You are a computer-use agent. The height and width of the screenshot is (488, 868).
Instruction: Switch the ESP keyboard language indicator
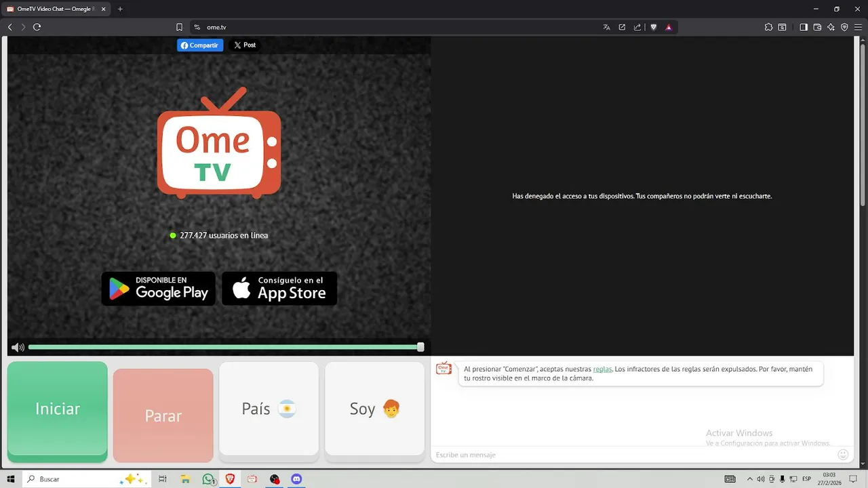coord(807,479)
